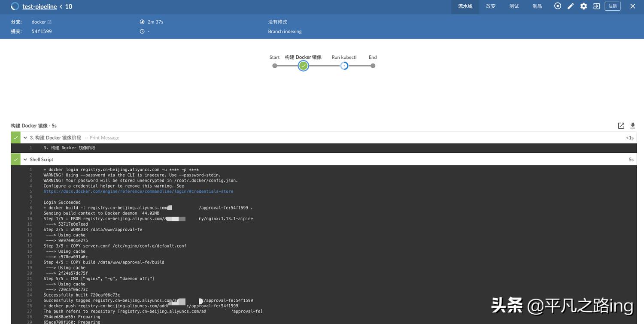Collapse the Shell Script log section
Image resolution: width=644 pixels, height=324 pixels.
tap(24, 159)
